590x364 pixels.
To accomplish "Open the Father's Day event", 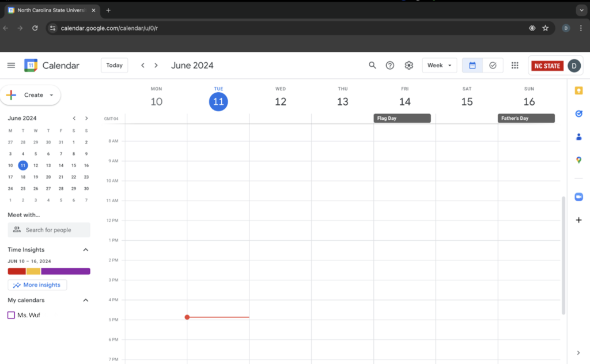I will pos(526,118).
